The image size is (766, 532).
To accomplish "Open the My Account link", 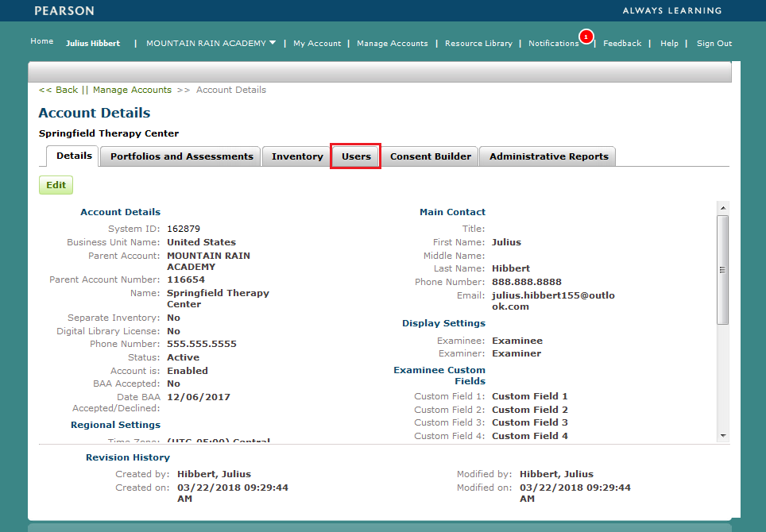I will click(x=317, y=44).
